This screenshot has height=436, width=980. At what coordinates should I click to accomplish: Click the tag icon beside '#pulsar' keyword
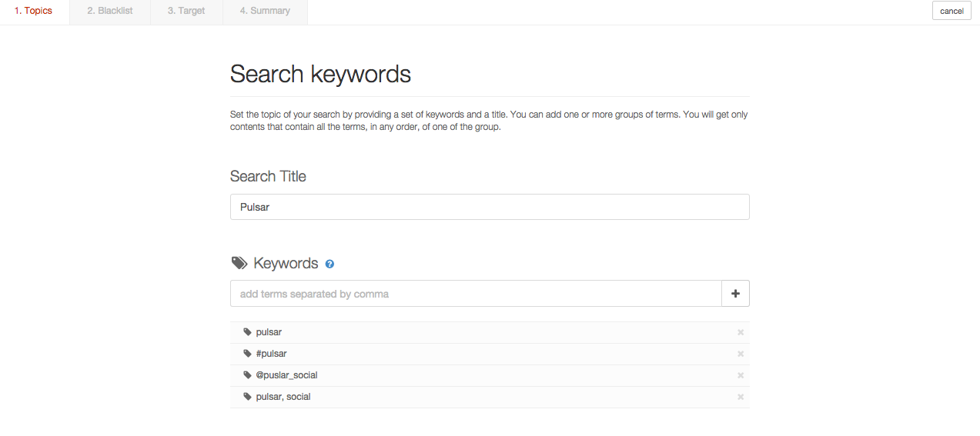247,354
